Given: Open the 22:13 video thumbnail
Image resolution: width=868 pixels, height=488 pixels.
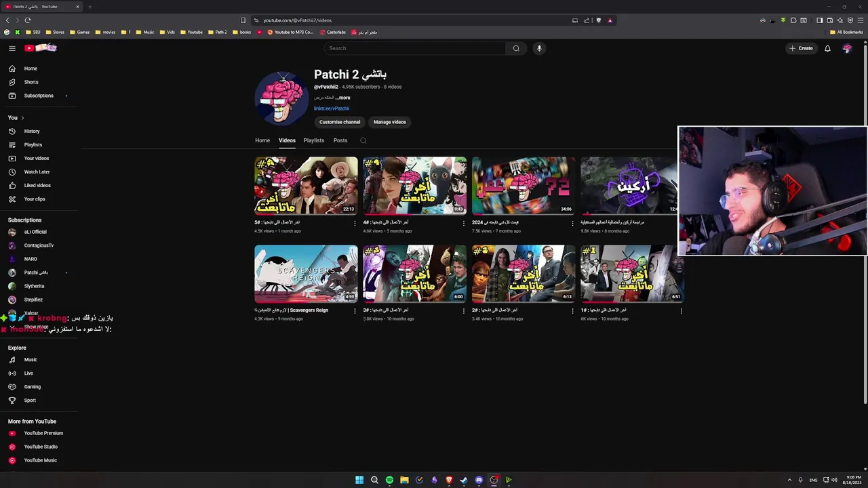Looking at the screenshot, I should click(306, 186).
